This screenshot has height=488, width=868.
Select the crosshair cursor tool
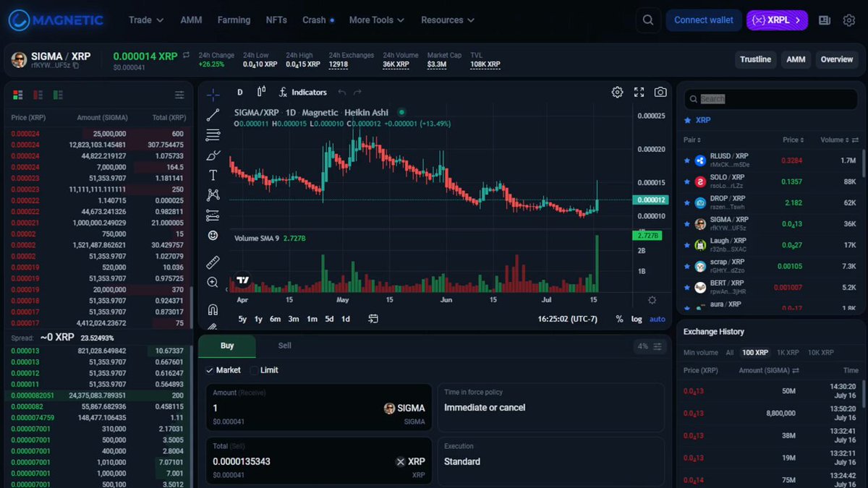pos(213,95)
